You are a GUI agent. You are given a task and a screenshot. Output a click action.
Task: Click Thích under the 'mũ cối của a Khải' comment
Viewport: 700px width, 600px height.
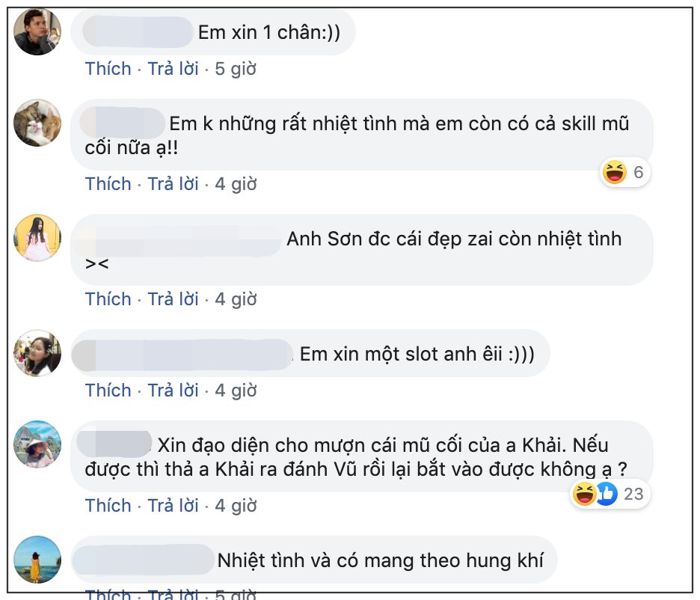point(108,506)
